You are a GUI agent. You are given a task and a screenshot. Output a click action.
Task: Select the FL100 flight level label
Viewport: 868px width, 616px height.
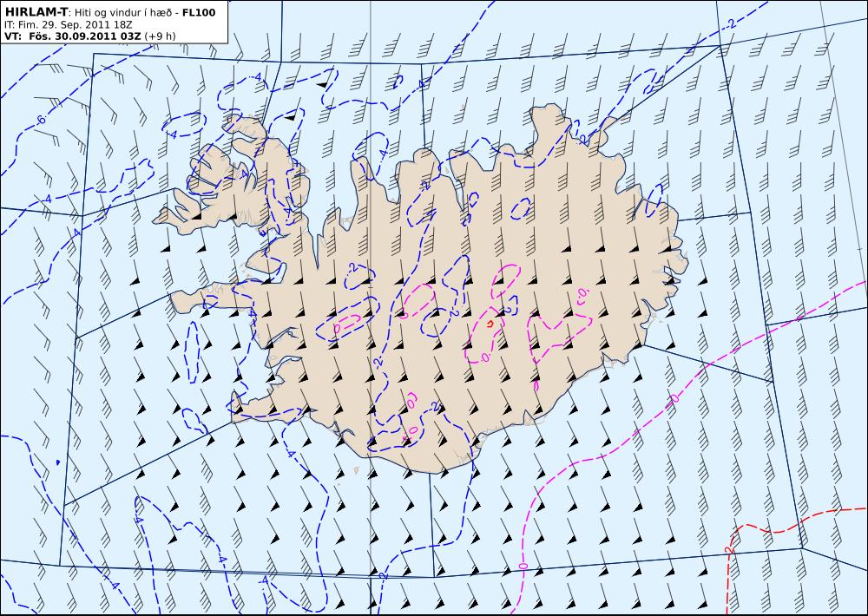pos(198,12)
